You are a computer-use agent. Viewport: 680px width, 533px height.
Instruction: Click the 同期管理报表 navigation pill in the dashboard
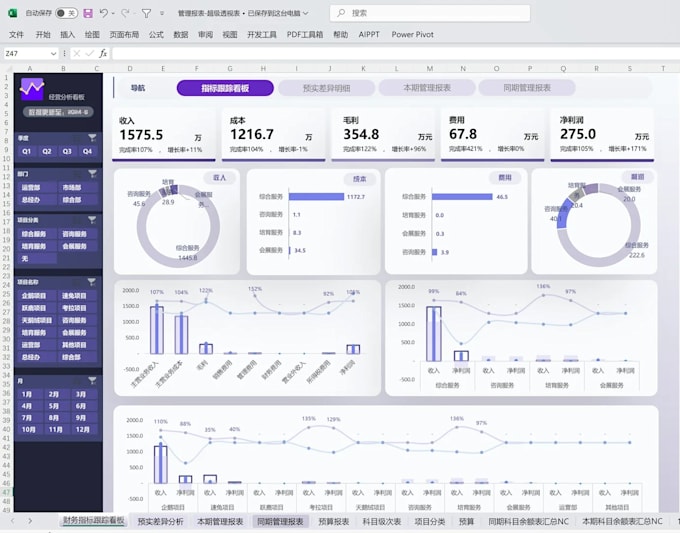[x=527, y=88]
